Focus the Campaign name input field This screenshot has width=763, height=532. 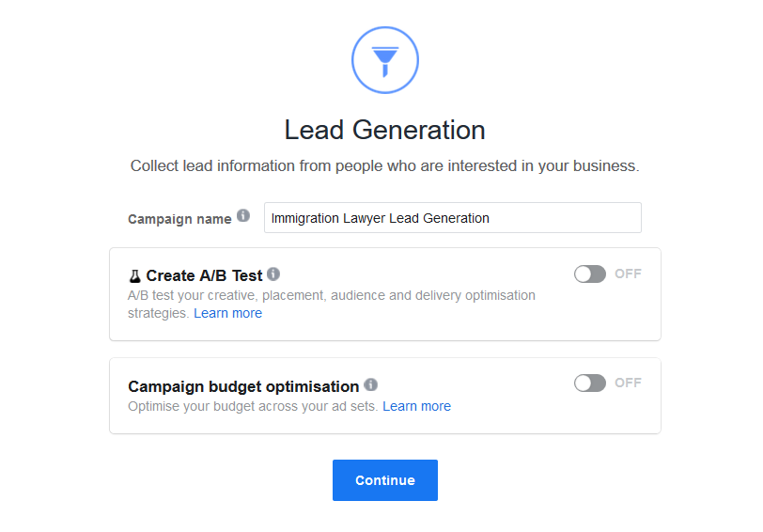[x=453, y=218]
